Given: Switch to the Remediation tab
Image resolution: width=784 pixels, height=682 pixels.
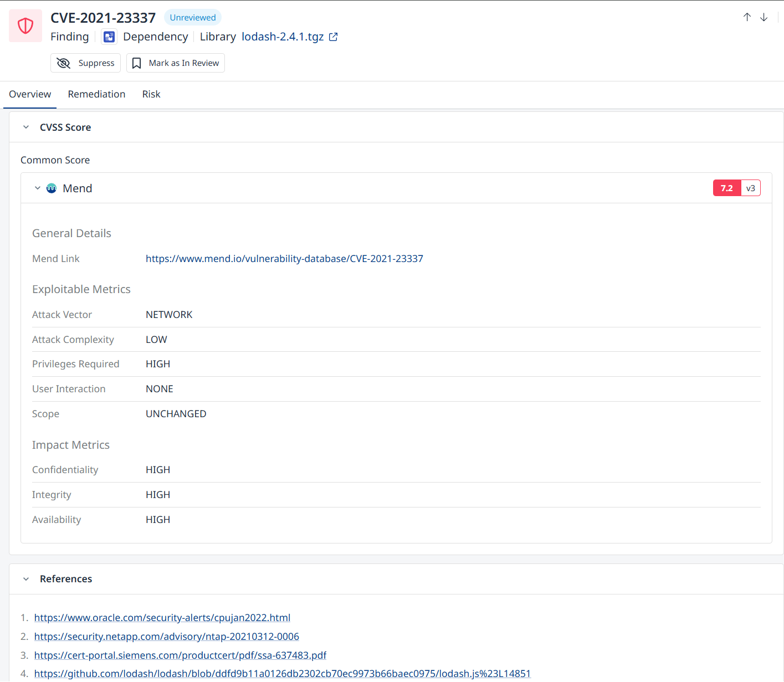Looking at the screenshot, I should pos(96,94).
